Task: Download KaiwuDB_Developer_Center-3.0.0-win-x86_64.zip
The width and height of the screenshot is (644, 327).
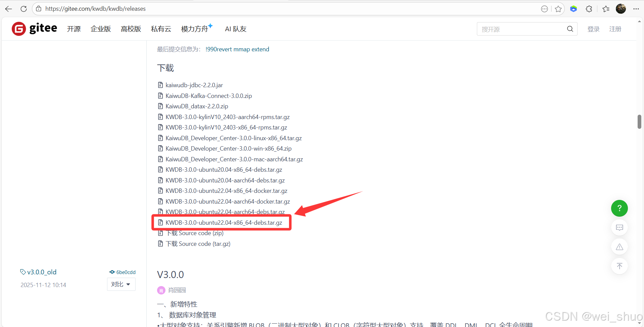Action: coord(229,149)
